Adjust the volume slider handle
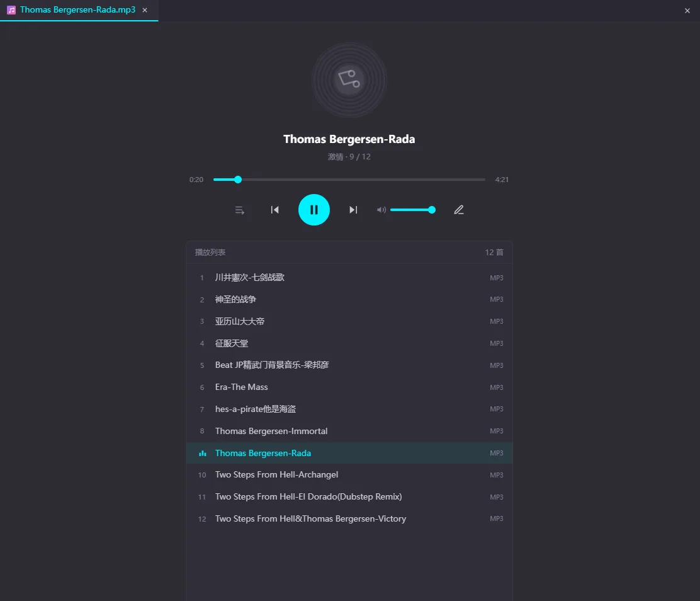The image size is (700, 601). [432, 210]
